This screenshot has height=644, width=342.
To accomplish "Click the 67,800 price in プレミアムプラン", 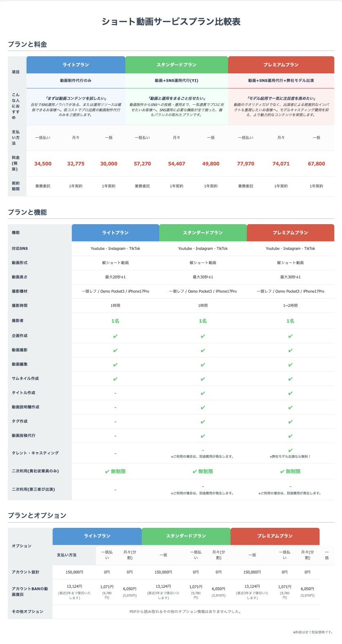I will tap(316, 164).
